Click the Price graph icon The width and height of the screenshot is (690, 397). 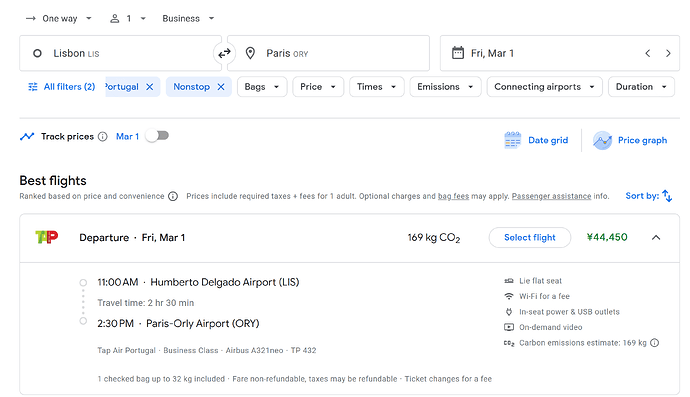602,140
